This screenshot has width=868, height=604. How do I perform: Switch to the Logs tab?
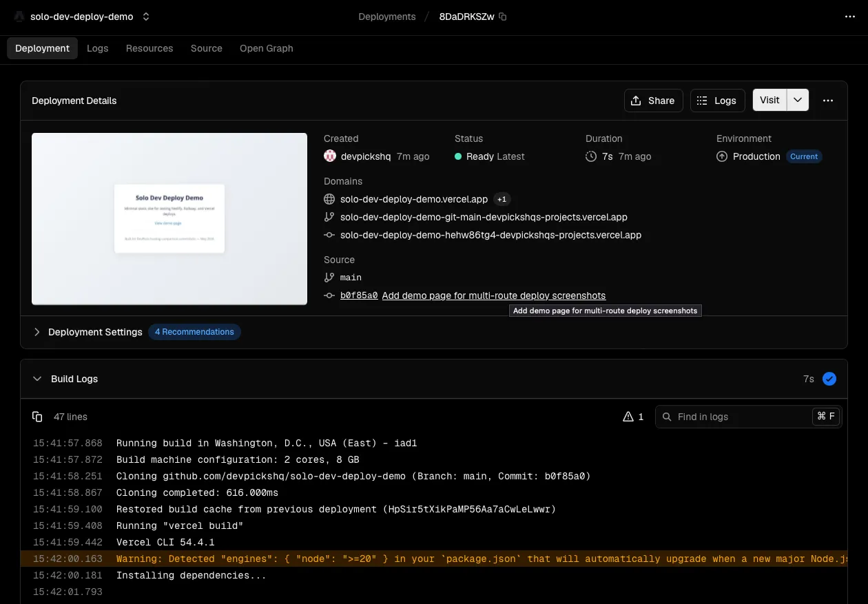(98, 48)
